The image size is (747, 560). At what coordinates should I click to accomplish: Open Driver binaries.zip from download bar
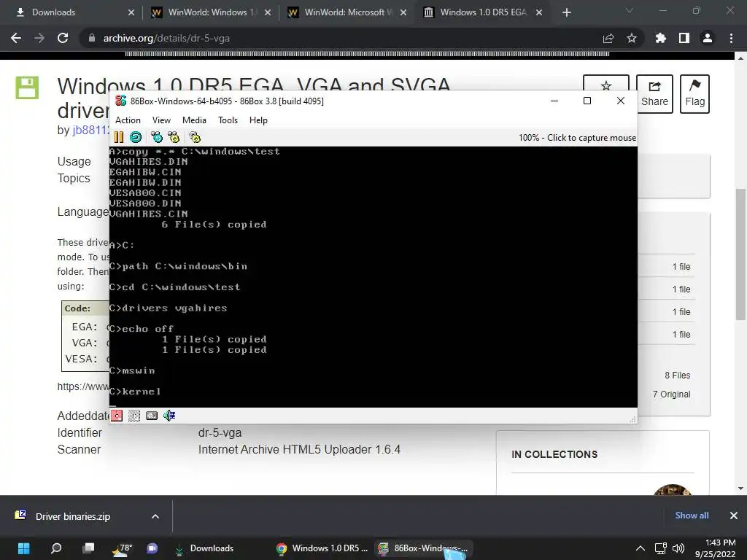point(72,517)
